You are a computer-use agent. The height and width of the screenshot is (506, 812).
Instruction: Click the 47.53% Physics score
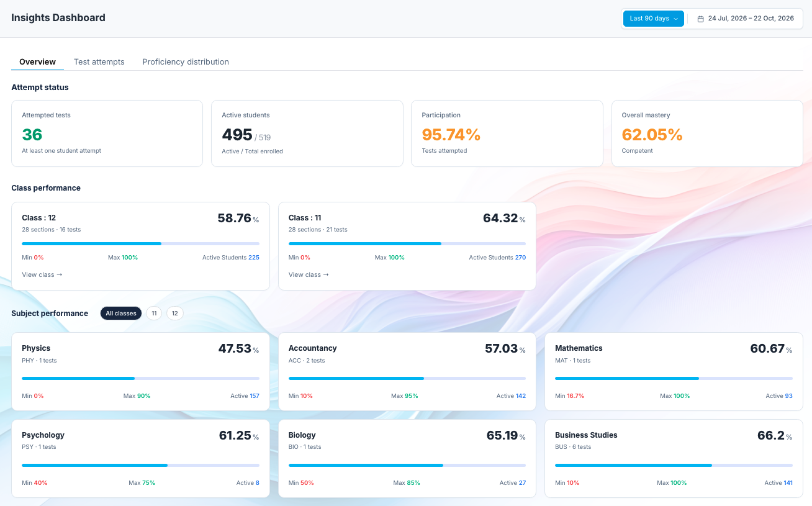pos(238,349)
